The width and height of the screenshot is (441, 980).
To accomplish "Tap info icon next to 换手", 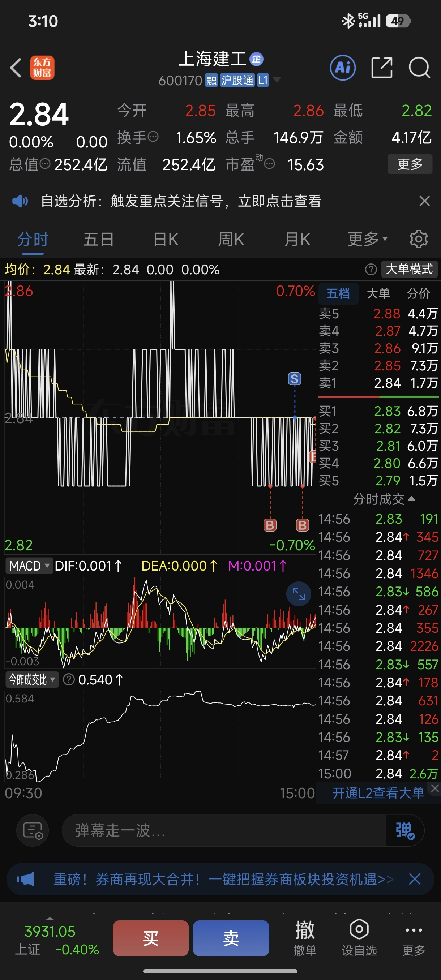I will tap(153, 137).
